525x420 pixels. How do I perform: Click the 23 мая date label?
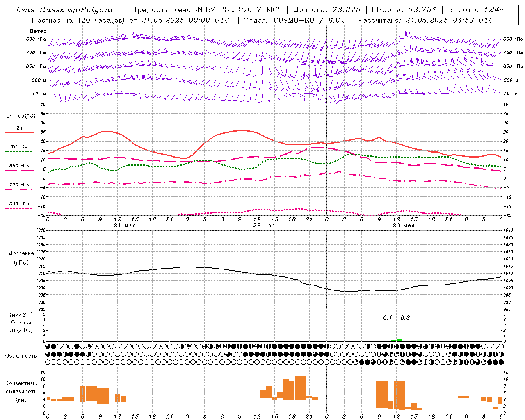click(x=403, y=226)
